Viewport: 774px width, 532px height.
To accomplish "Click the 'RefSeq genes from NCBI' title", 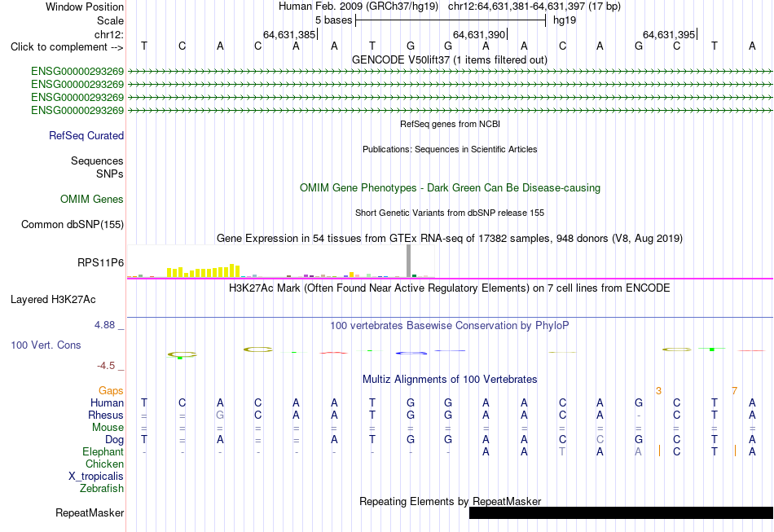I will click(x=451, y=124).
